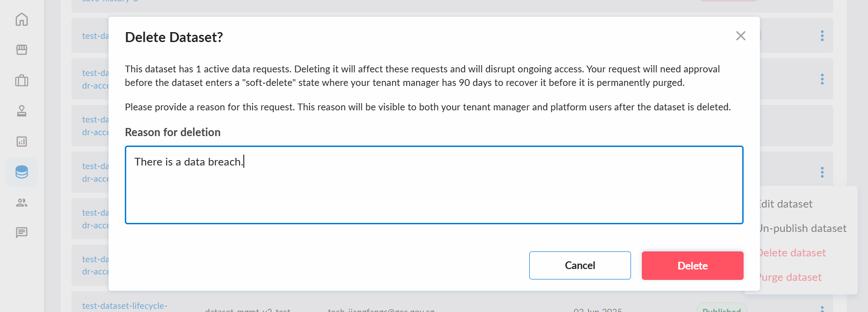868x312 pixels.
Task: Open the marketplace storefront sidebar icon
Action: (x=22, y=50)
